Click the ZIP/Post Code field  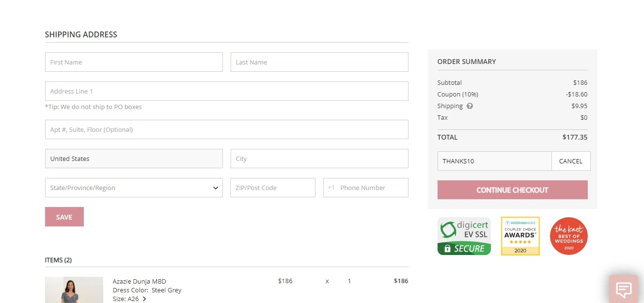[x=272, y=188]
